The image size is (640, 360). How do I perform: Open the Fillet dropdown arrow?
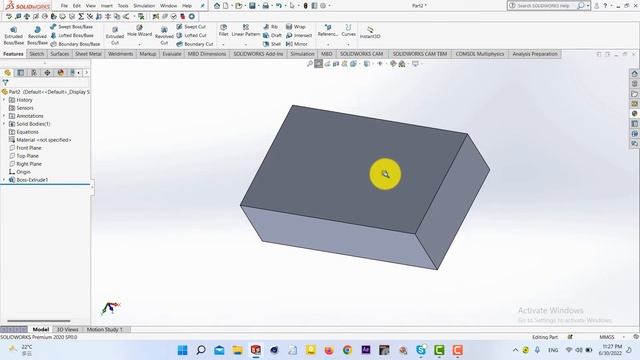pos(223,44)
